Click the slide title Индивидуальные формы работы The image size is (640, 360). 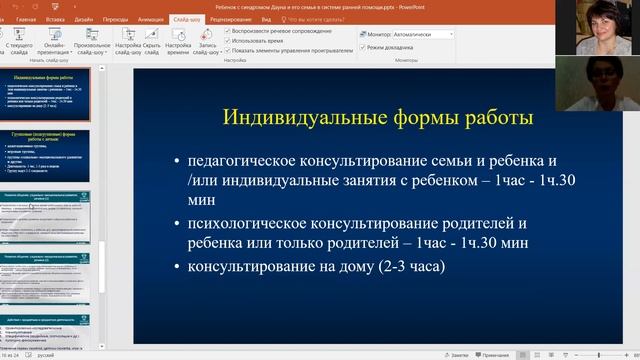coord(378,118)
